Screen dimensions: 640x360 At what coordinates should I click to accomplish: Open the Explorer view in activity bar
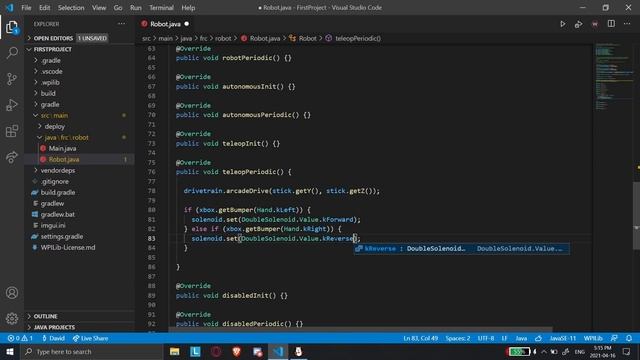click(12, 27)
